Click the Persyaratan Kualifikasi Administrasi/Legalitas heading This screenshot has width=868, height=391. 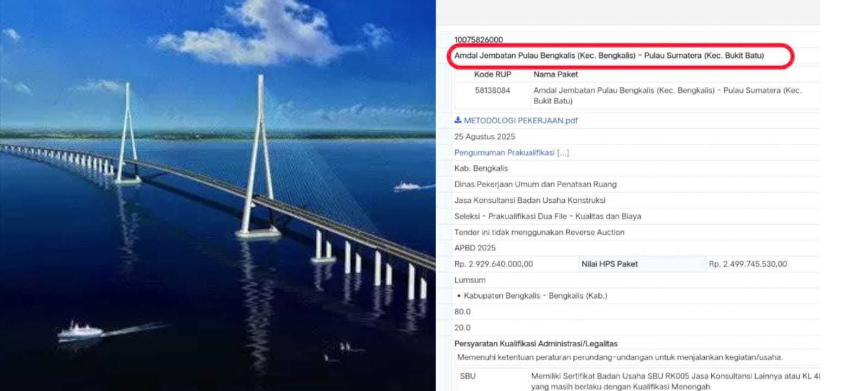(x=536, y=344)
